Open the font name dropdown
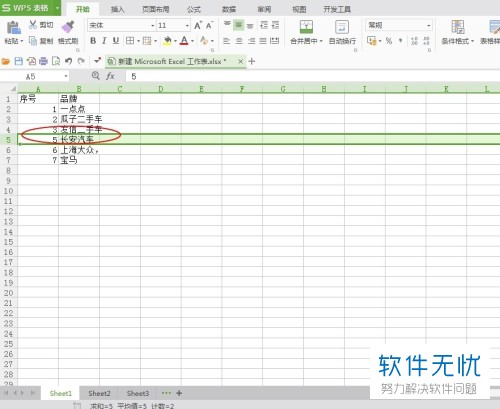 tap(152, 25)
